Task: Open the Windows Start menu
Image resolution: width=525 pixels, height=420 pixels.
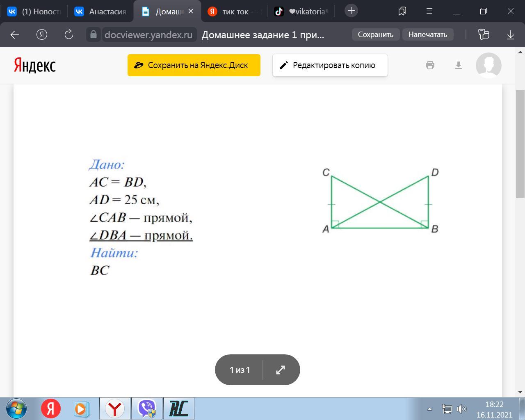Action: tap(16, 409)
